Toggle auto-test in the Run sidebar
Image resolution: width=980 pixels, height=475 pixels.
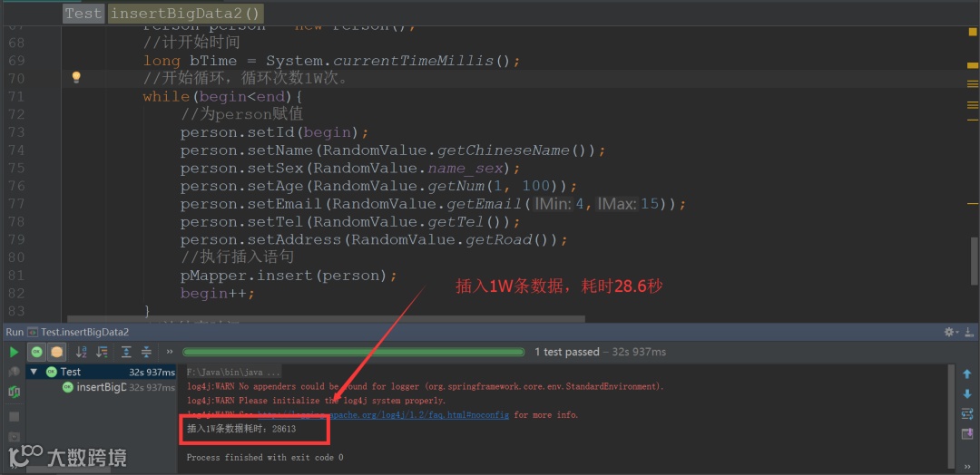pos(13,392)
